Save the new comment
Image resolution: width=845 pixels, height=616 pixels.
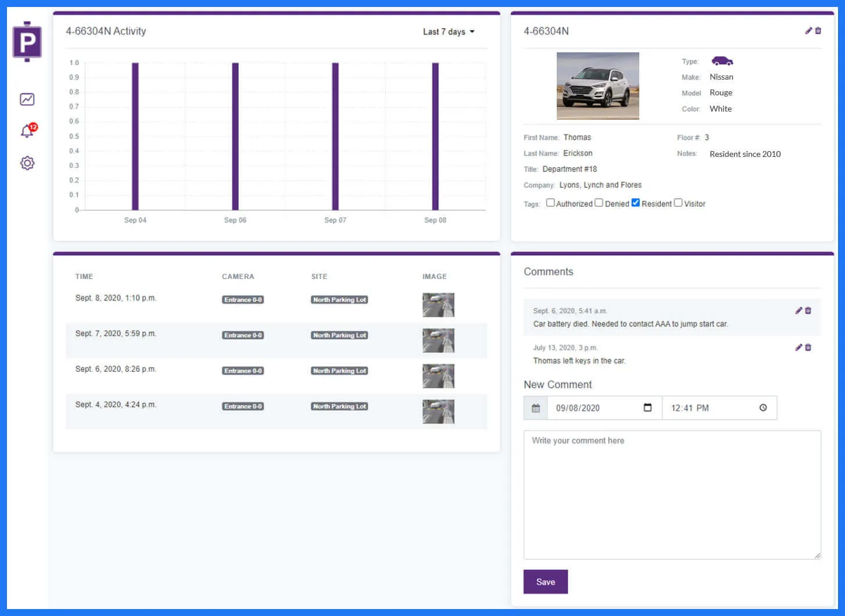[545, 581]
